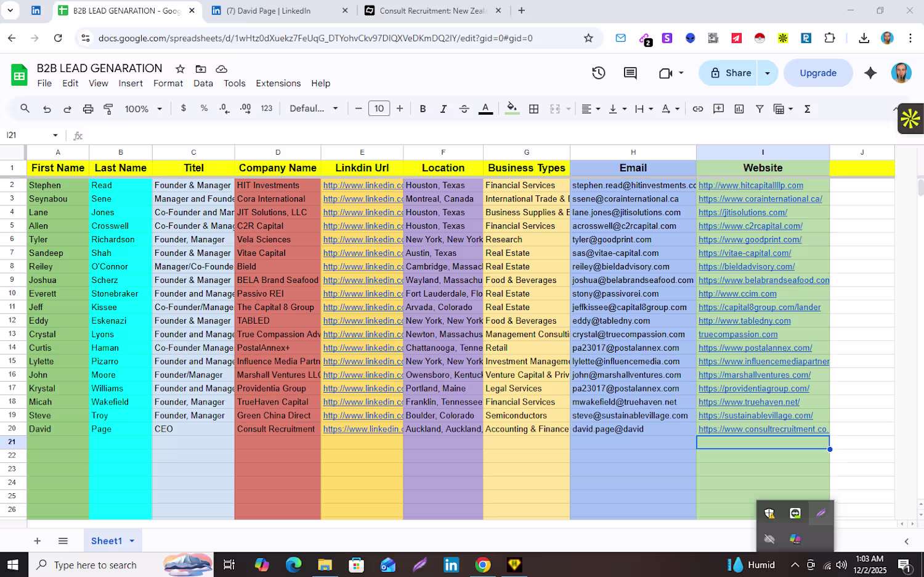Viewport: 924px width, 577px height.
Task: Click the Undo icon in toolbar
Action: (x=47, y=109)
